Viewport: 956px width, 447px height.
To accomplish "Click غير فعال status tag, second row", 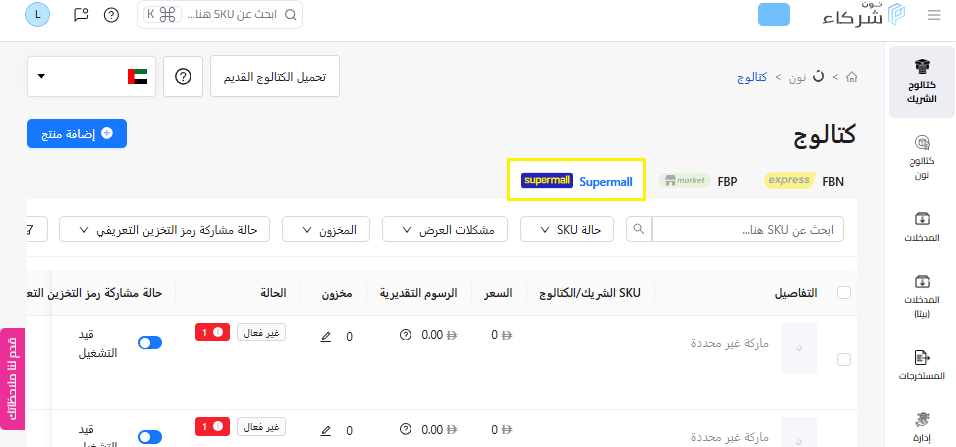I will (x=262, y=426).
